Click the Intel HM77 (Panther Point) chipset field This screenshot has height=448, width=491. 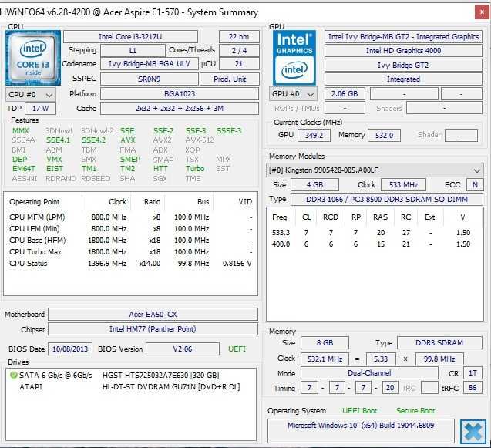pyautogui.click(x=153, y=329)
